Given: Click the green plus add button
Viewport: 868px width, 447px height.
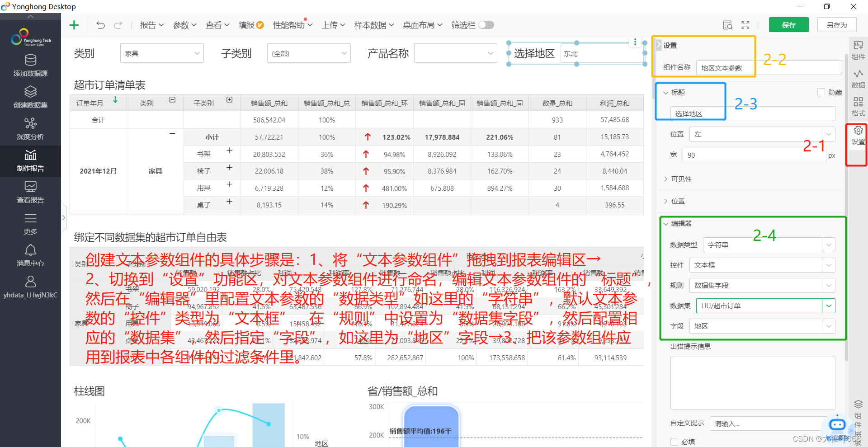Looking at the screenshot, I should 74,25.
